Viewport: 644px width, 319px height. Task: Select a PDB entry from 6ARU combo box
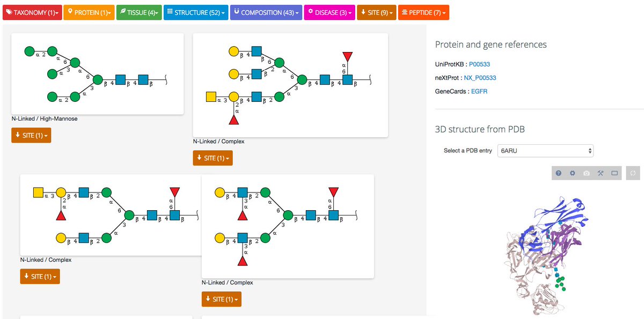click(545, 151)
